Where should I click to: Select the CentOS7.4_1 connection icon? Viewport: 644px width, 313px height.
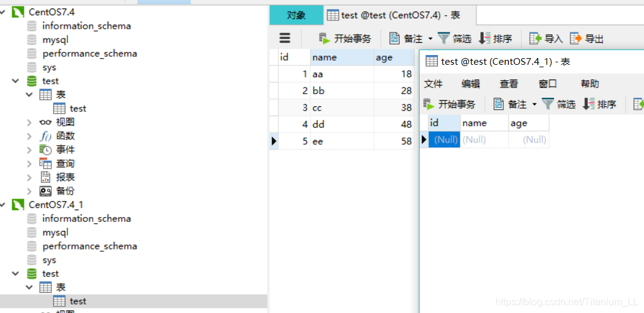point(18,205)
